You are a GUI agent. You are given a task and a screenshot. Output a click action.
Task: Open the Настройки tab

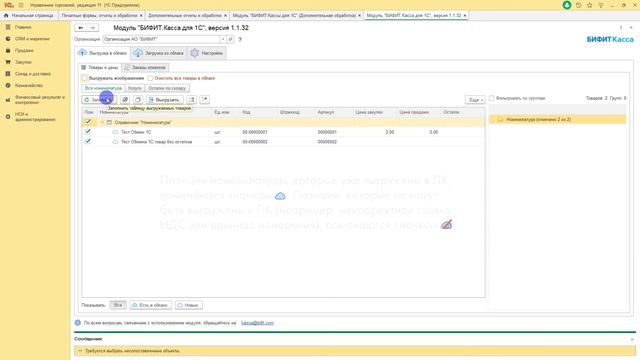tap(207, 53)
